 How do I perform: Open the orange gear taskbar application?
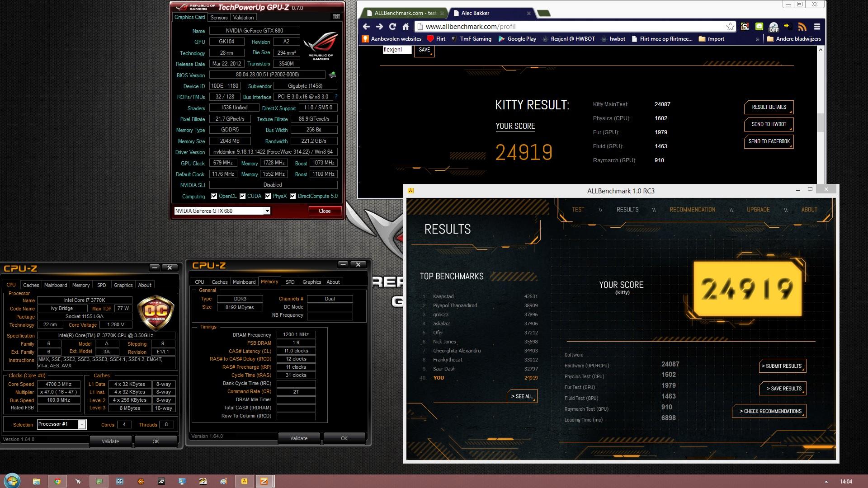click(x=141, y=481)
